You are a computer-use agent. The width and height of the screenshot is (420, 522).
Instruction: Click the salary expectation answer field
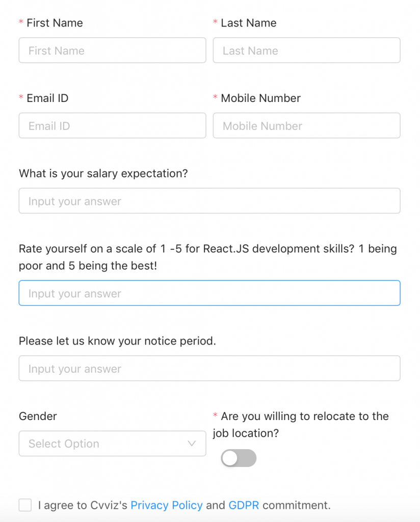point(209,201)
